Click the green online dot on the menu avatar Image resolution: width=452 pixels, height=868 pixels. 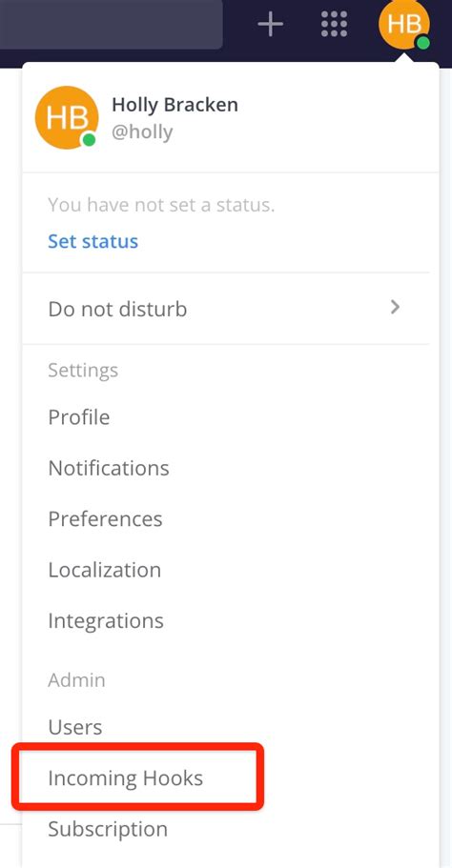tap(89, 140)
